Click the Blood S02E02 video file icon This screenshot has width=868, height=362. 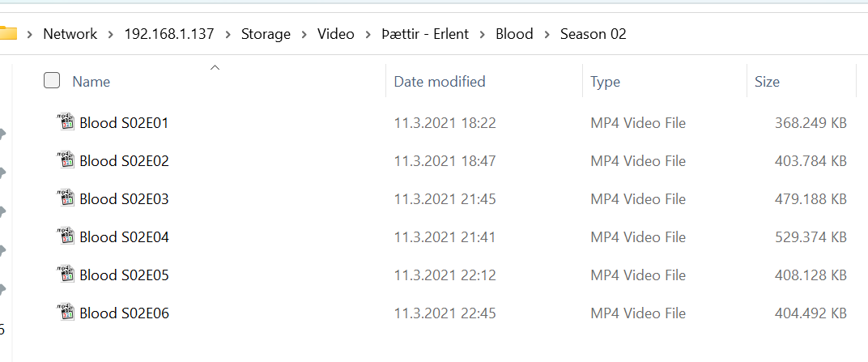pyautogui.click(x=65, y=160)
